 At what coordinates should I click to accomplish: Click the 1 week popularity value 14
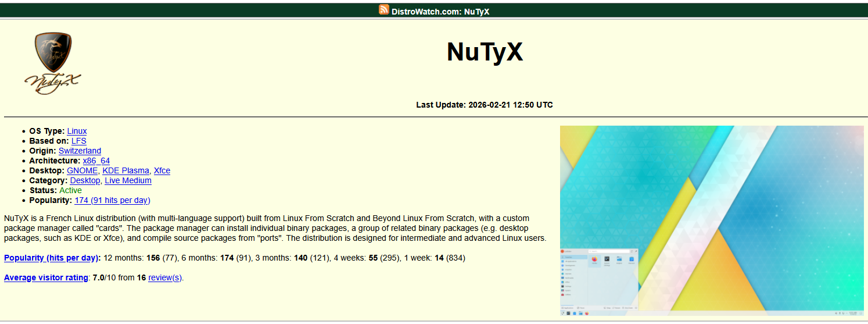(439, 258)
